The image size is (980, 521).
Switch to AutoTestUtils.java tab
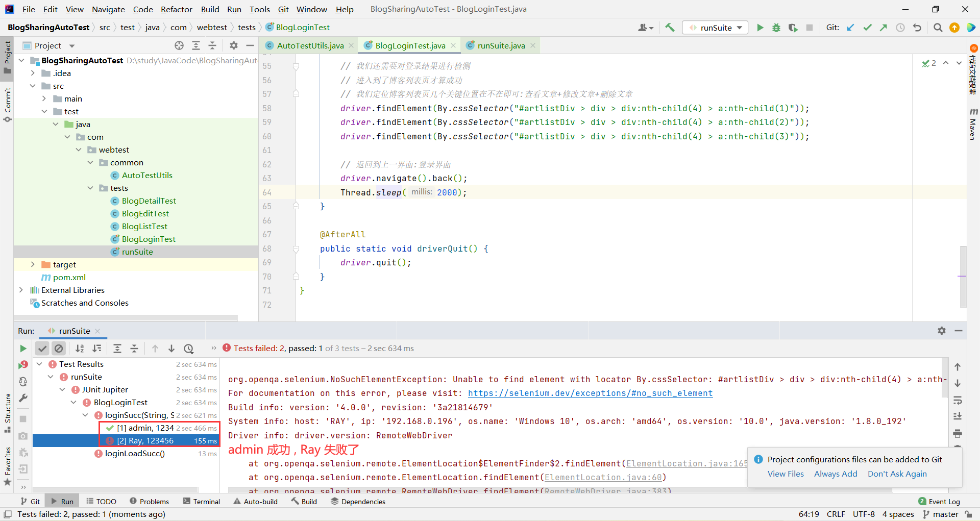pos(310,45)
